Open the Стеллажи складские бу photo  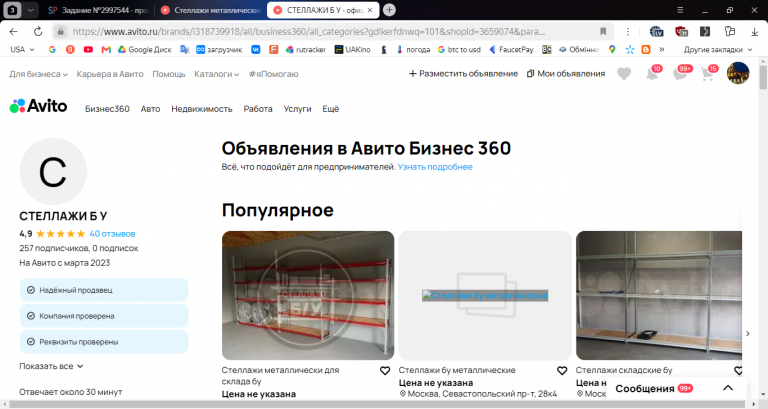[x=659, y=295]
